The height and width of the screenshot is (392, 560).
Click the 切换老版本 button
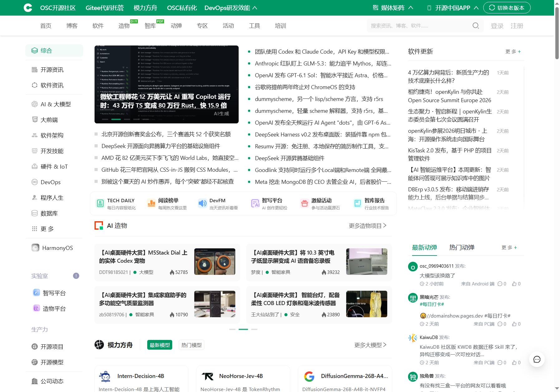coord(507,8)
